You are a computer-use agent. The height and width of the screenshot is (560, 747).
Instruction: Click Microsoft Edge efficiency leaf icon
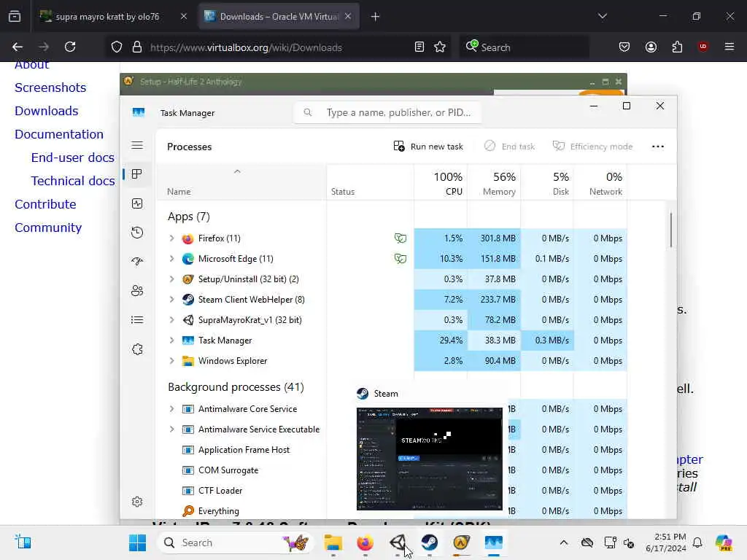400,259
